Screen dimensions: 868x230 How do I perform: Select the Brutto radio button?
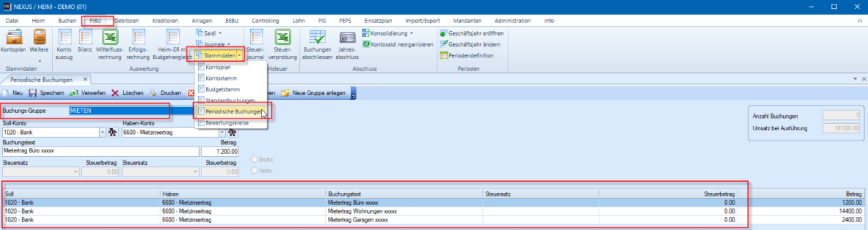tap(254, 159)
